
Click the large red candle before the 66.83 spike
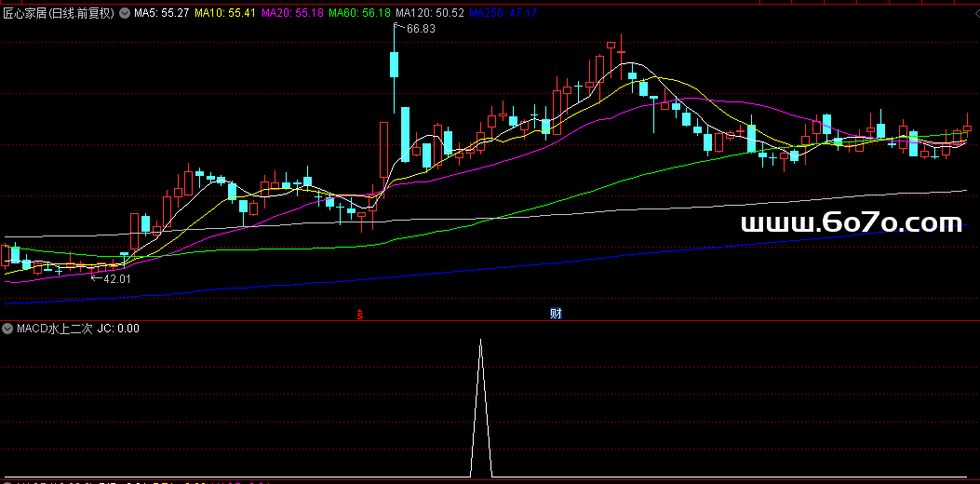pyautogui.click(x=383, y=149)
